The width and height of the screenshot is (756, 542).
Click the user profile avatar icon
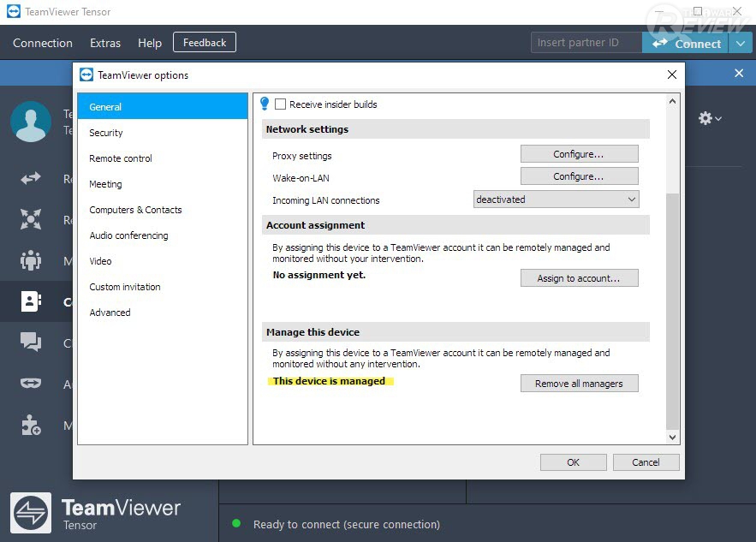click(x=31, y=122)
